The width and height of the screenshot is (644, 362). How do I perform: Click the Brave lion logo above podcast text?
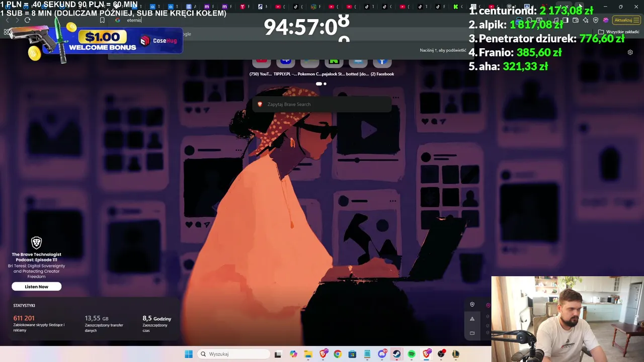(x=36, y=243)
